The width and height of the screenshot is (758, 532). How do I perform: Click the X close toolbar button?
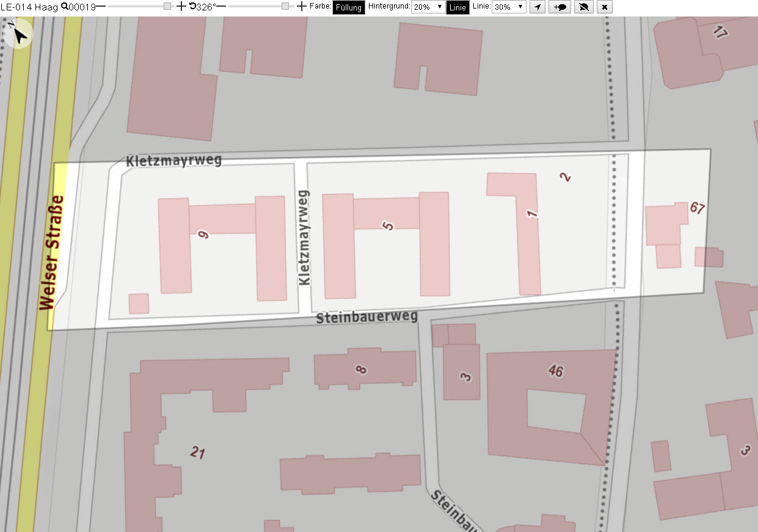pos(604,7)
